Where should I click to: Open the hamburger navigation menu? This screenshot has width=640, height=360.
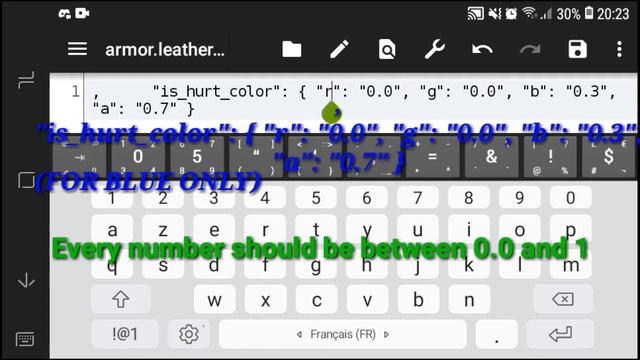click(77, 49)
